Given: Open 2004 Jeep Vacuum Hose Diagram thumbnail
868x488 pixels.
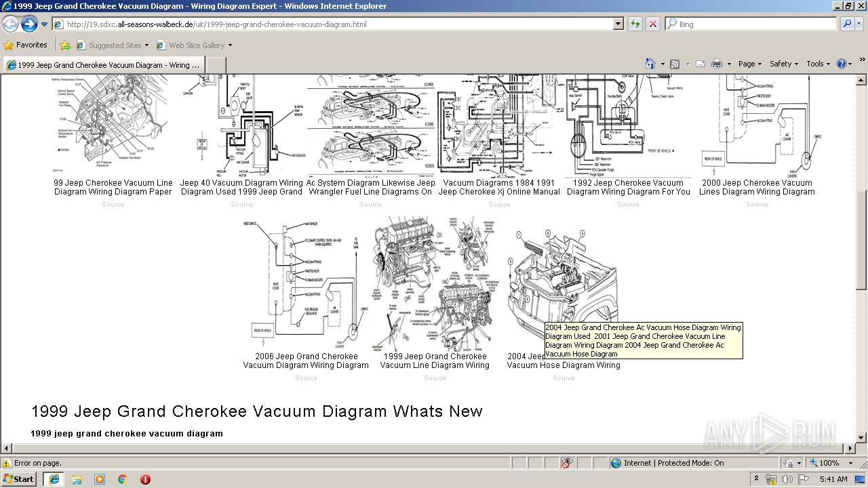Looking at the screenshot, I should [x=564, y=284].
